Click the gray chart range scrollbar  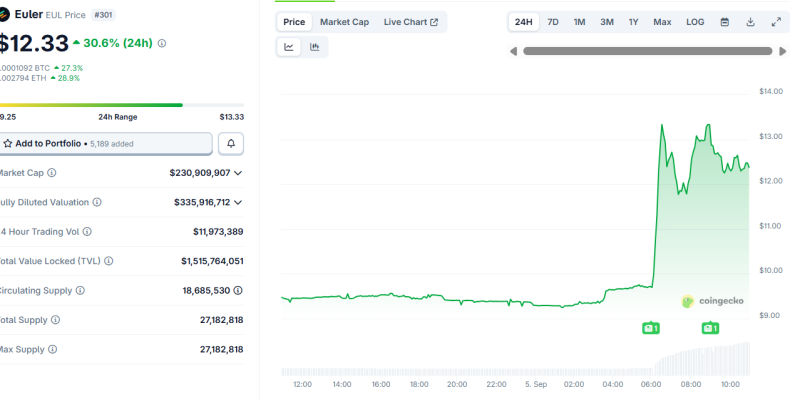click(648, 51)
